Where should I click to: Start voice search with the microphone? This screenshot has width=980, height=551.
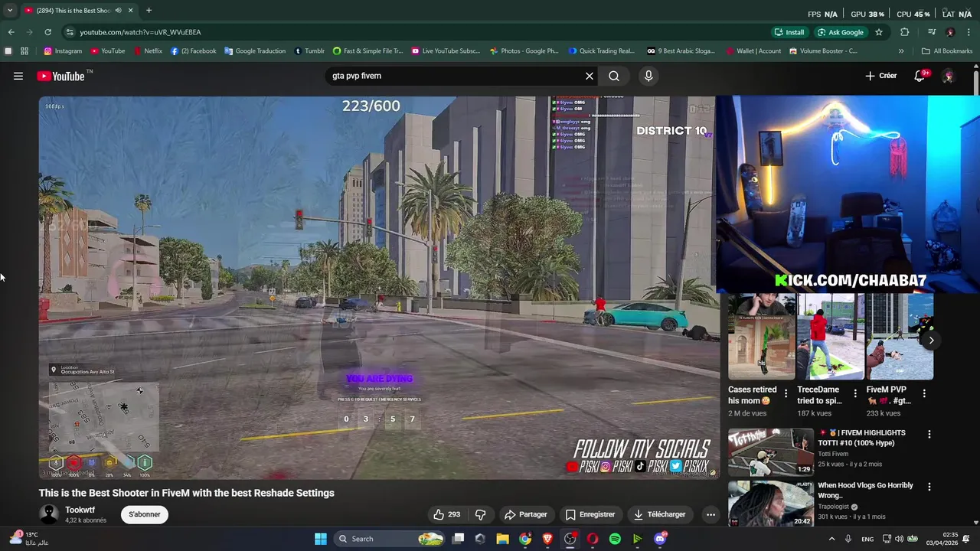click(x=648, y=76)
